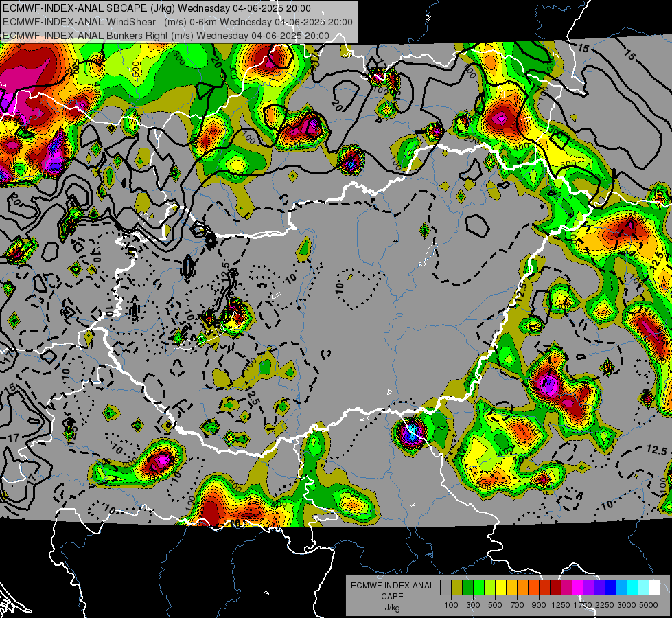Pick the dark red swatch left of 1250
This screenshot has width=672, height=618.
coord(556,587)
